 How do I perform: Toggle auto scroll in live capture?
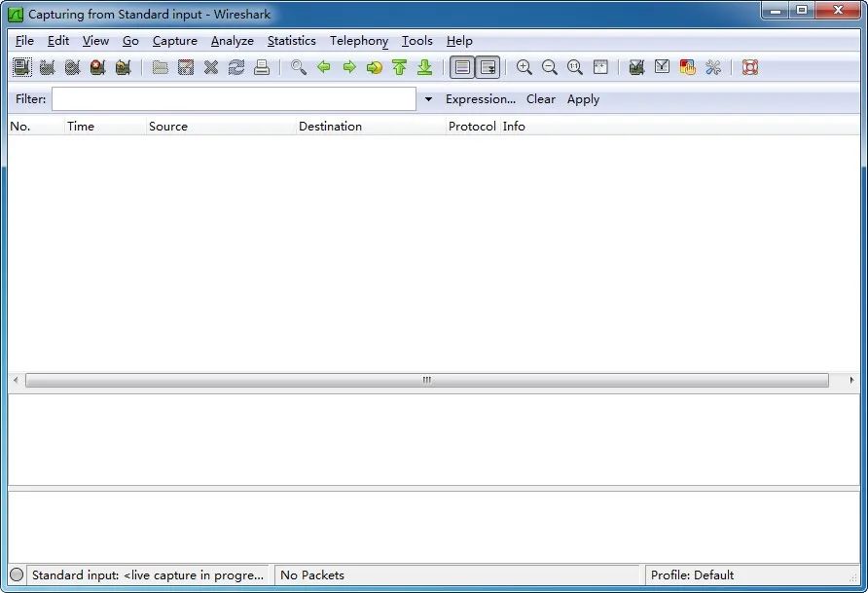488,67
